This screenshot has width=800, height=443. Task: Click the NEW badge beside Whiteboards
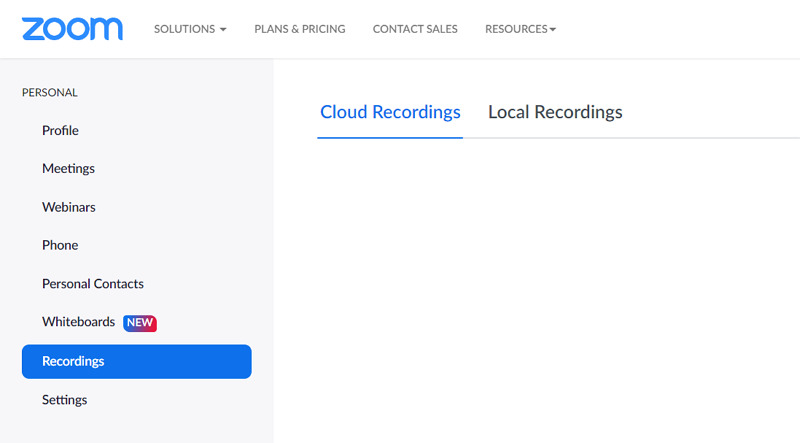point(140,323)
